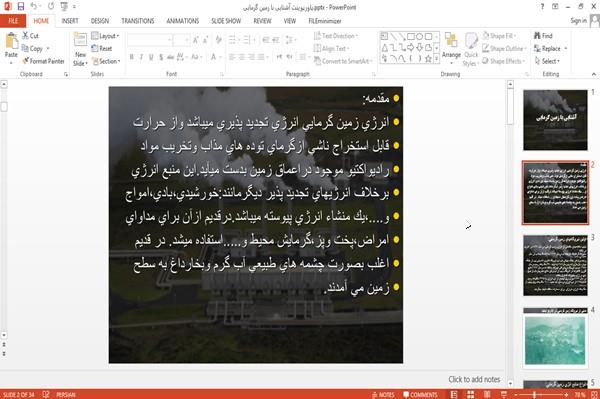Switch to INSERT tab
600x399 pixels.
pos(70,21)
